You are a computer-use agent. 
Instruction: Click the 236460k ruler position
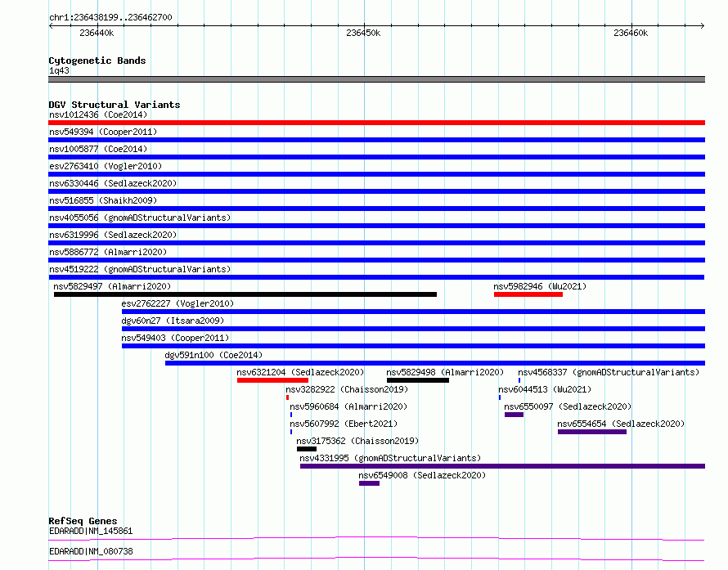click(631, 33)
